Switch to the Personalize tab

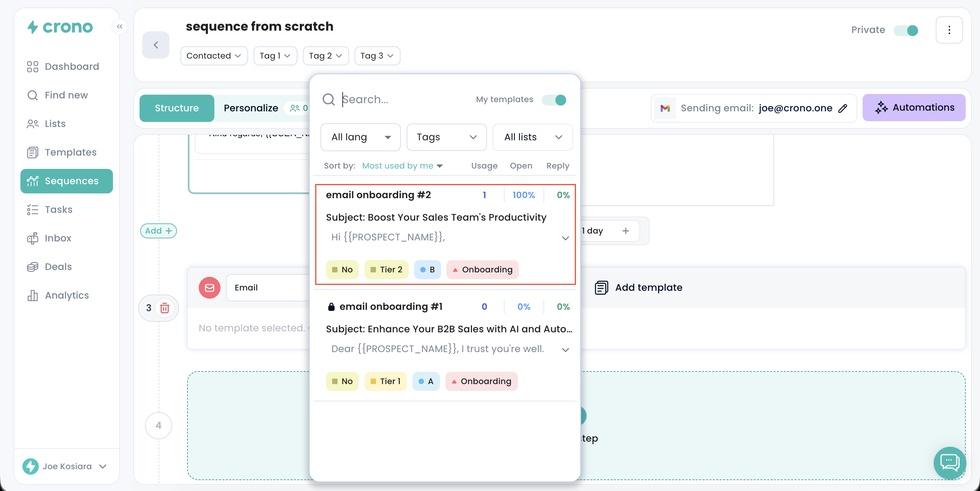coord(251,108)
